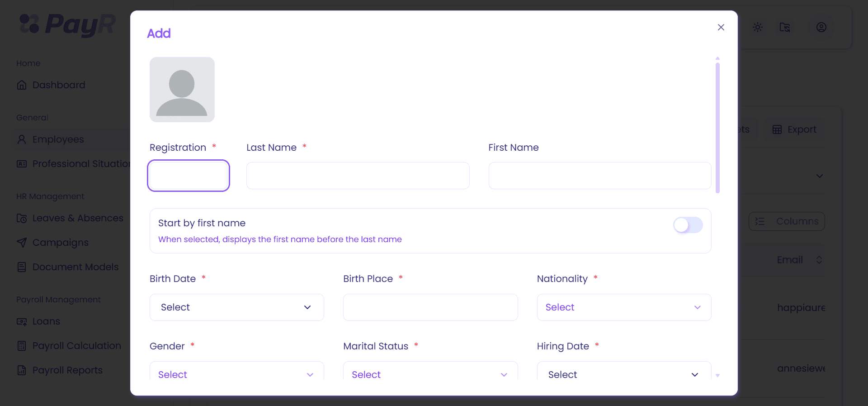Click the Birth Place input field
The width and height of the screenshot is (868, 406).
(x=430, y=307)
